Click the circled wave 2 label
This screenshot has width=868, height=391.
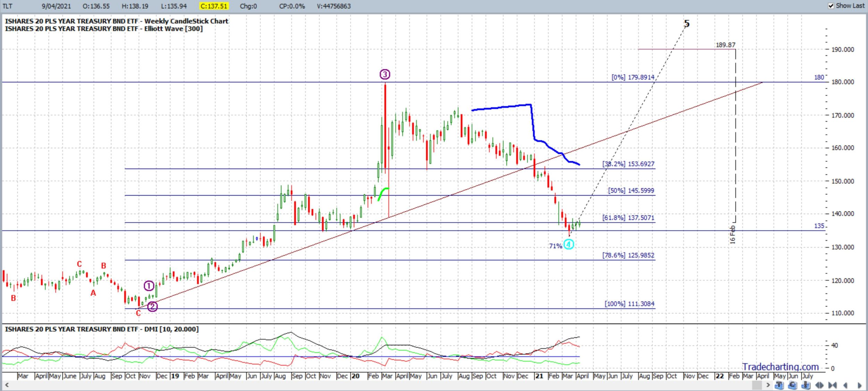click(x=152, y=306)
